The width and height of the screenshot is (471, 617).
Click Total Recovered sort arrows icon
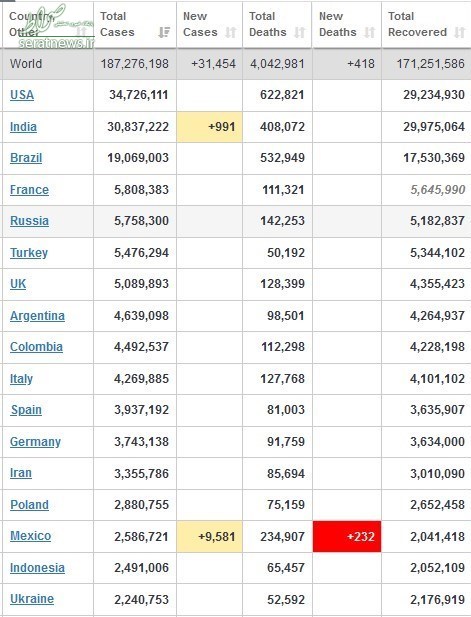click(x=460, y=32)
